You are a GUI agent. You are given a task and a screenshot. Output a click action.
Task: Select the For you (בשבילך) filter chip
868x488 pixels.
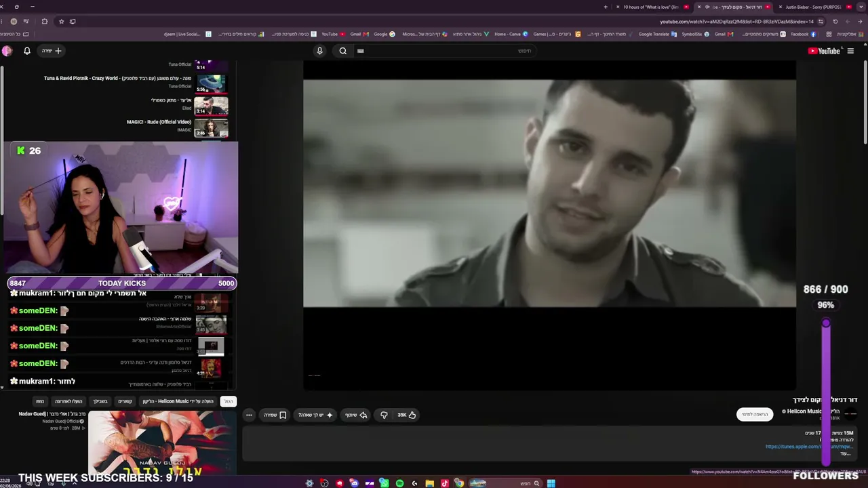pos(100,401)
